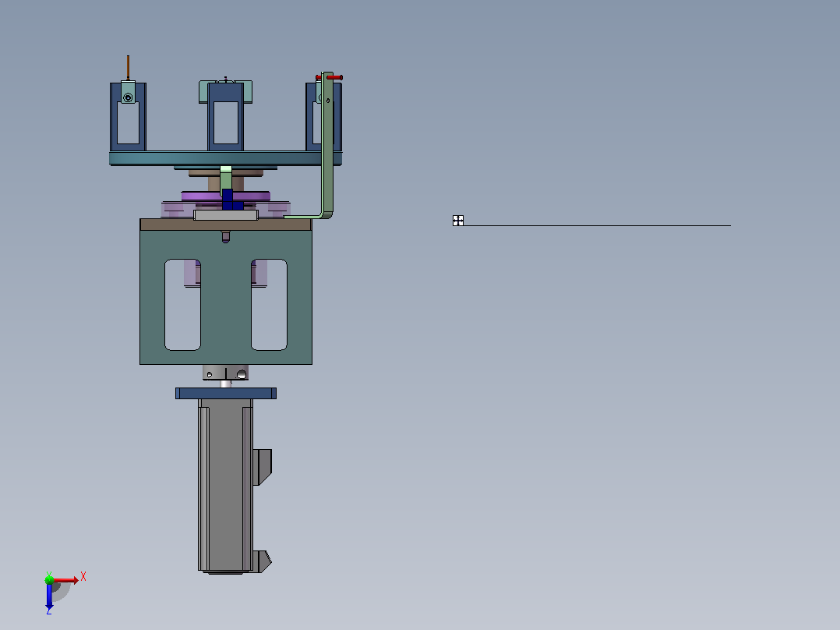Select the dark blue block at center

[228, 200]
